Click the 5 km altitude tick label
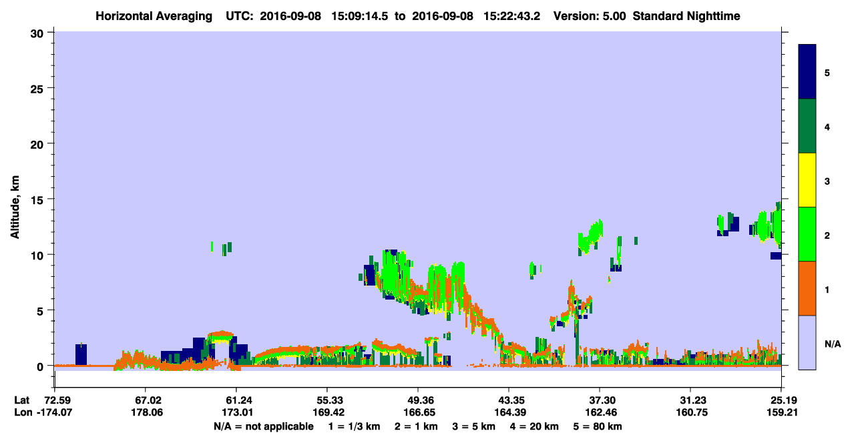 [42, 310]
